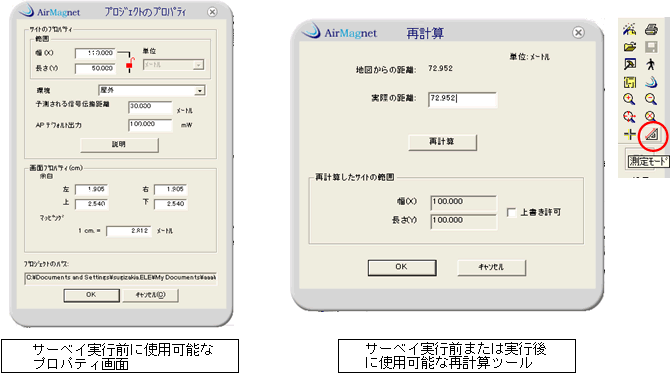
Task: Click OK in the 再計算 dialog
Action: click(402, 267)
